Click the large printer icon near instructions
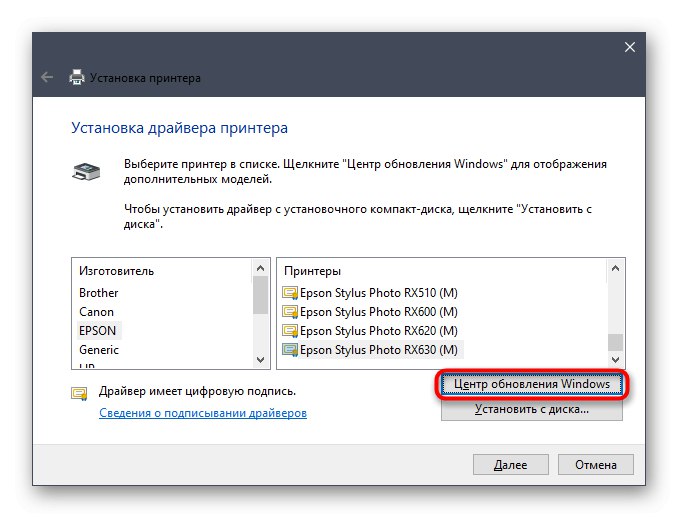Image resolution: width=678 pixels, height=518 pixels. (86, 171)
